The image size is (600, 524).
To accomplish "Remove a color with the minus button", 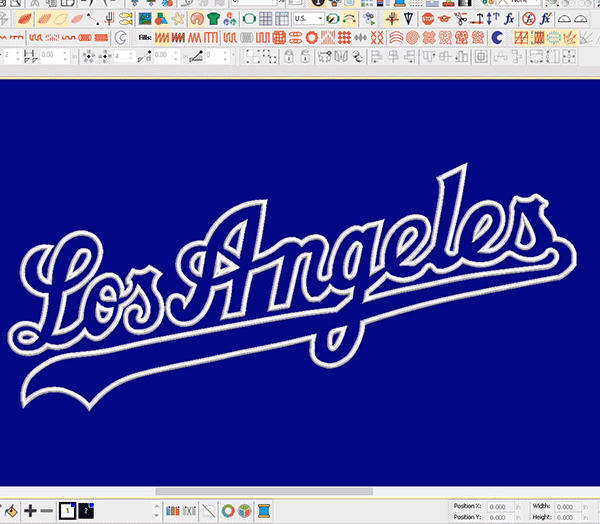I will (x=47, y=511).
